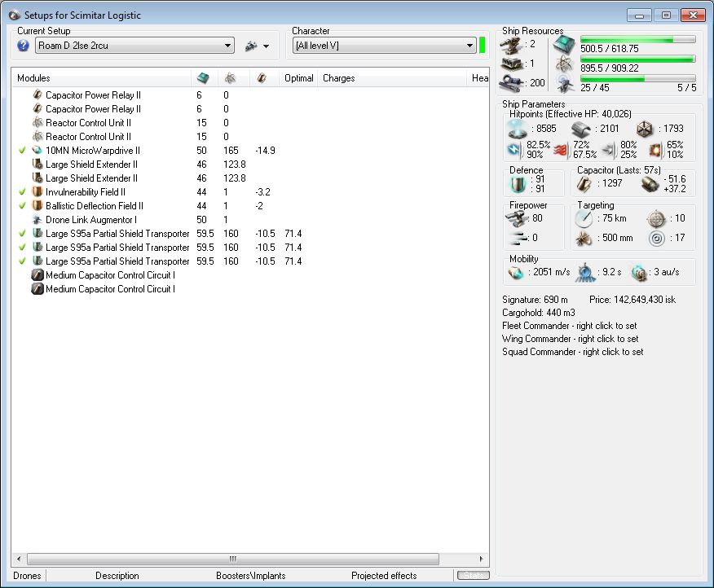Viewport: 714px width, 588px height.
Task: Click the drone bandwidth bar 25 / 45
Action: pyautogui.click(x=638, y=78)
